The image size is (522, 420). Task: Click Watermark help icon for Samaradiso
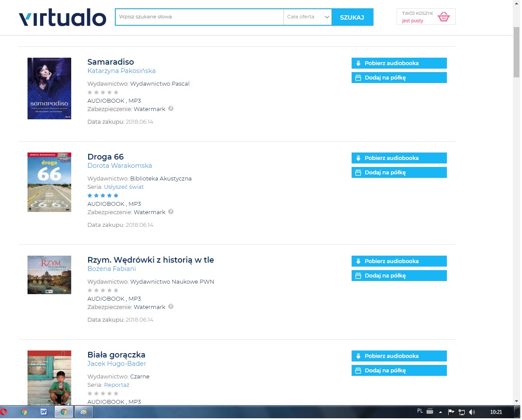(x=171, y=108)
